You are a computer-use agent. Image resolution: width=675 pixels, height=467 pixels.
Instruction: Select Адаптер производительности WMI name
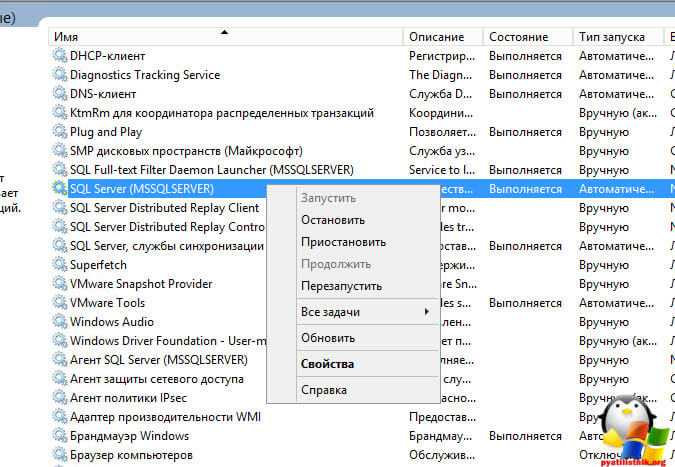pos(165,417)
